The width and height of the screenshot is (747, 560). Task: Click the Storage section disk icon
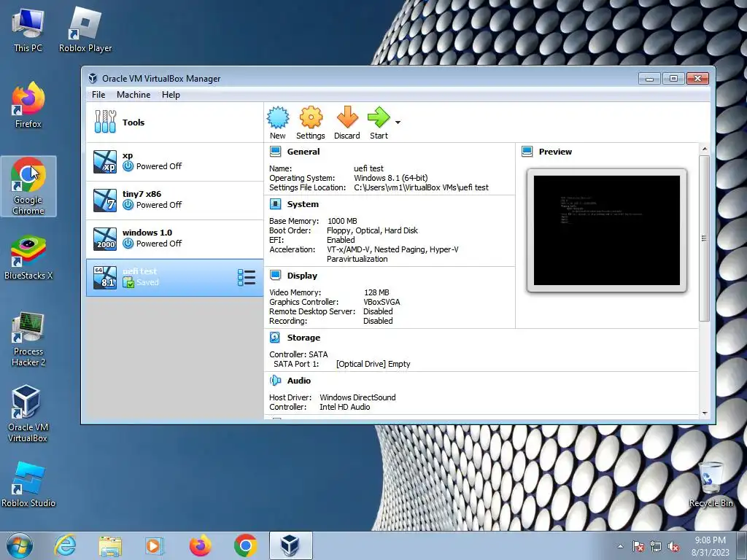click(x=275, y=337)
